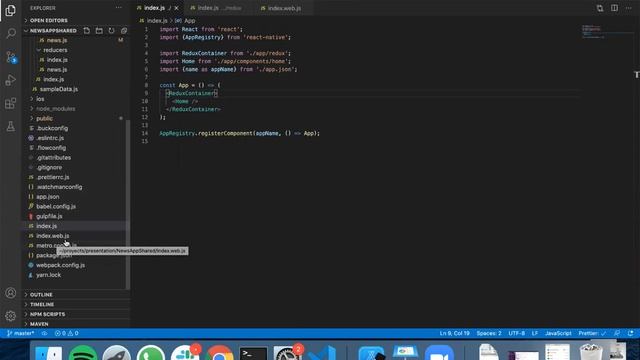This screenshot has height=360, width=640.
Task: Open the Source Control view
Action: click(x=11, y=57)
